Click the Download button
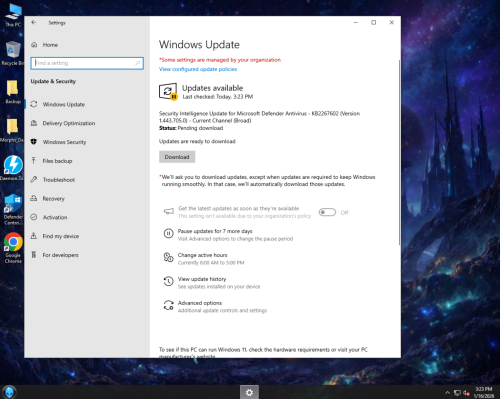 (x=177, y=157)
